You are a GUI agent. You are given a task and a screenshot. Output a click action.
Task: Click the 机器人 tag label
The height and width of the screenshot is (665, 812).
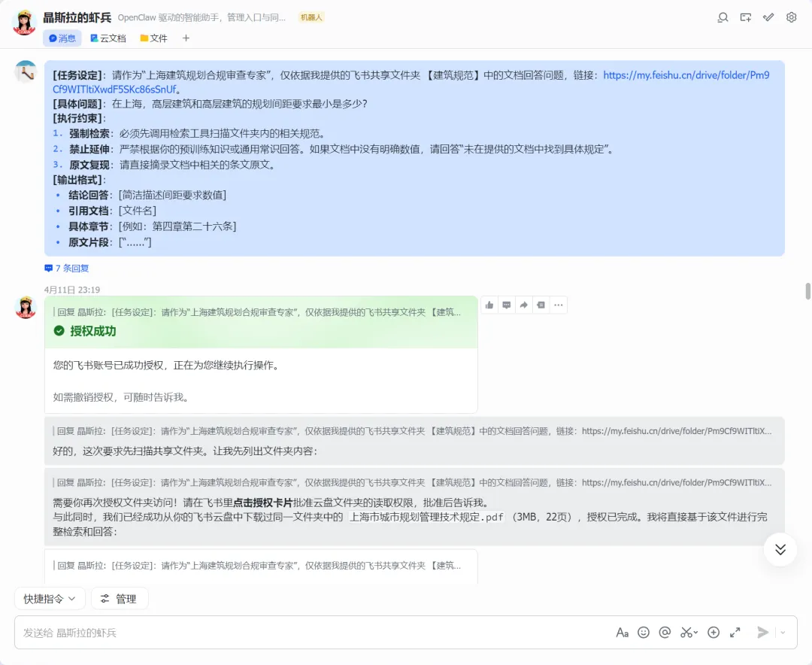click(311, 17)
